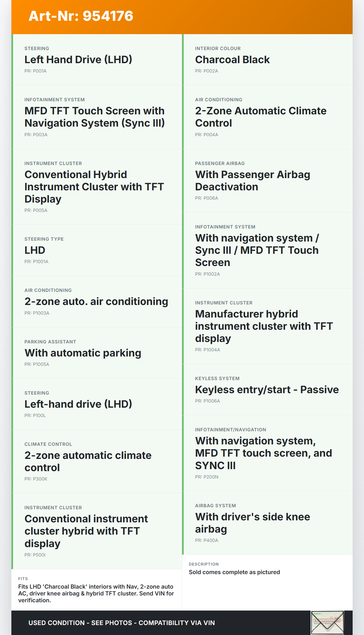364x635 pixels.
Task: Select the Steering Type LHD value
Action: pyautogui.click(x=35, y=250)
